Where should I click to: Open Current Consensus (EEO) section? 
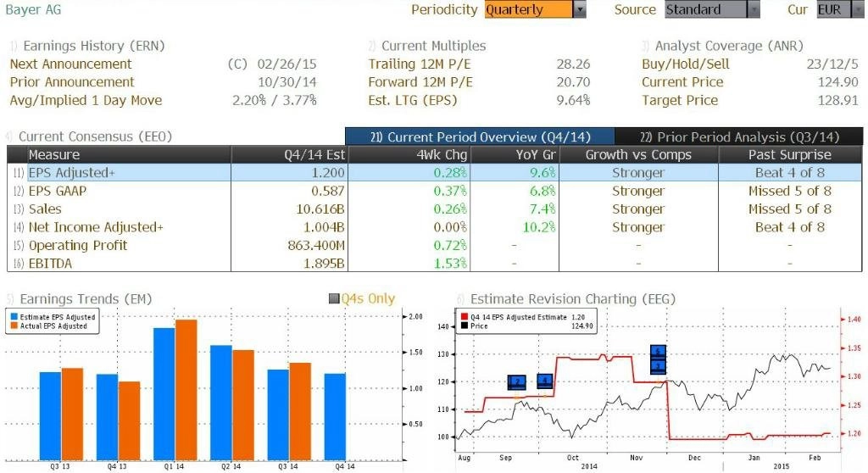click(95, 136)
